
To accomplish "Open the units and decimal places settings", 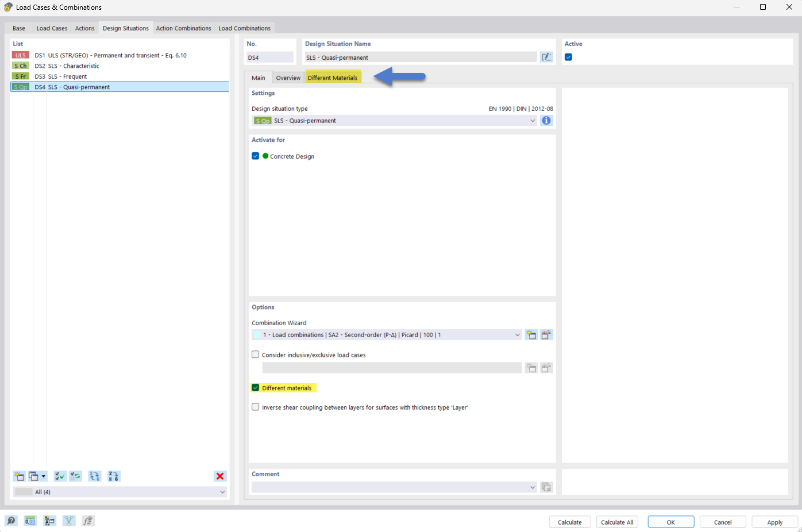I will pyautogui.click(x=30, y=521).
